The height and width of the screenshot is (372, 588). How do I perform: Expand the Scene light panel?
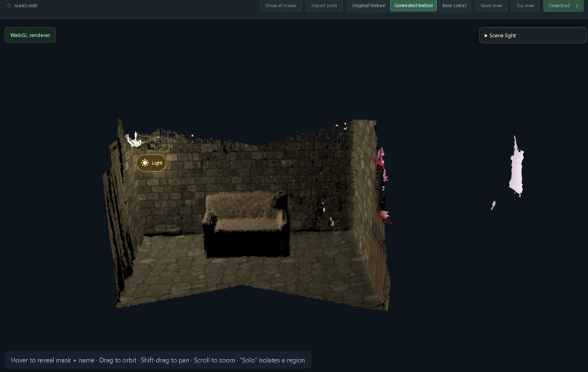(x=533, y=35)
